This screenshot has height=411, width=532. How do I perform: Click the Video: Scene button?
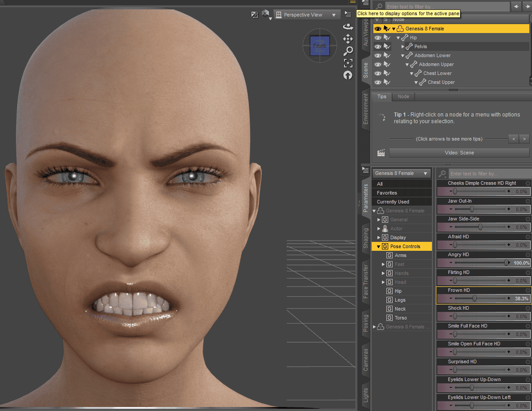(x=459, y=153)
